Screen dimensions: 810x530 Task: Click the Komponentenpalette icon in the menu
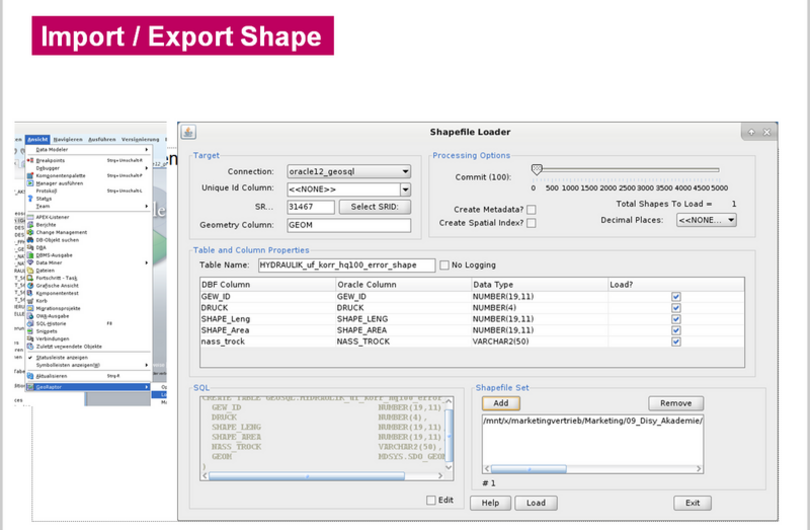click(30, 175)
